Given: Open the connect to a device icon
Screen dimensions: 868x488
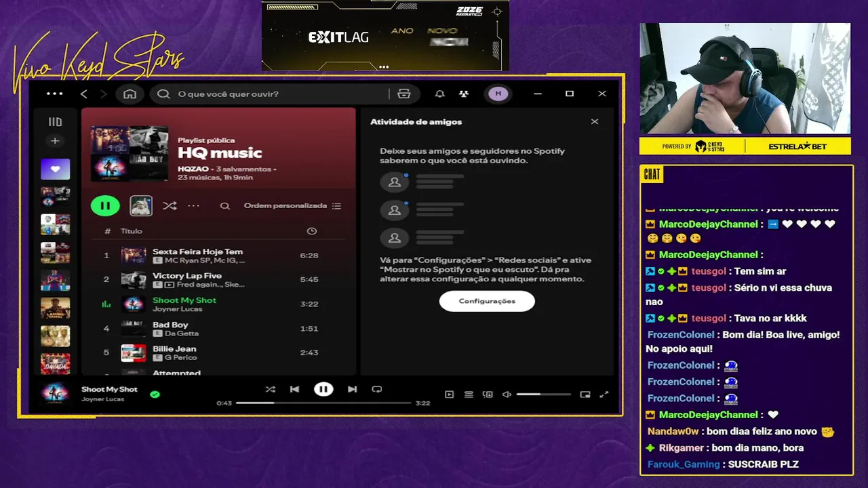Looking at the screenshot, I should click(488, 394).
